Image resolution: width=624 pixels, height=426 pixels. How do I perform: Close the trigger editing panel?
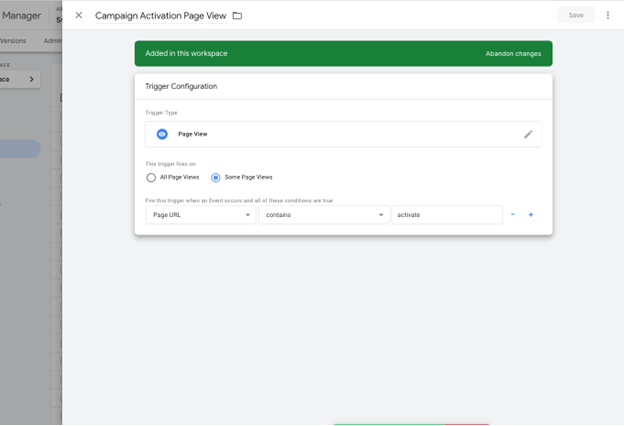pos(79,15)
